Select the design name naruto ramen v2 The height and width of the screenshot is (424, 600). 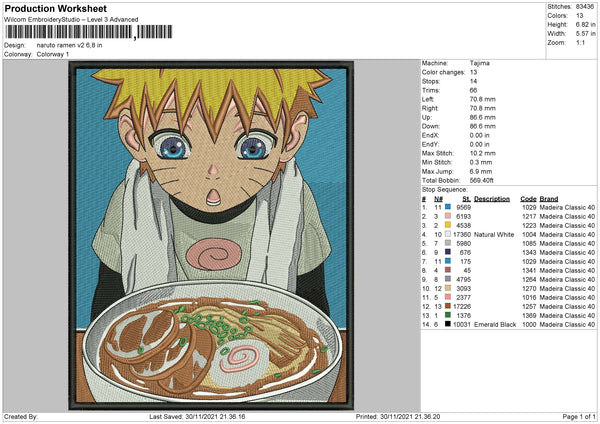(x=69, y=45)
